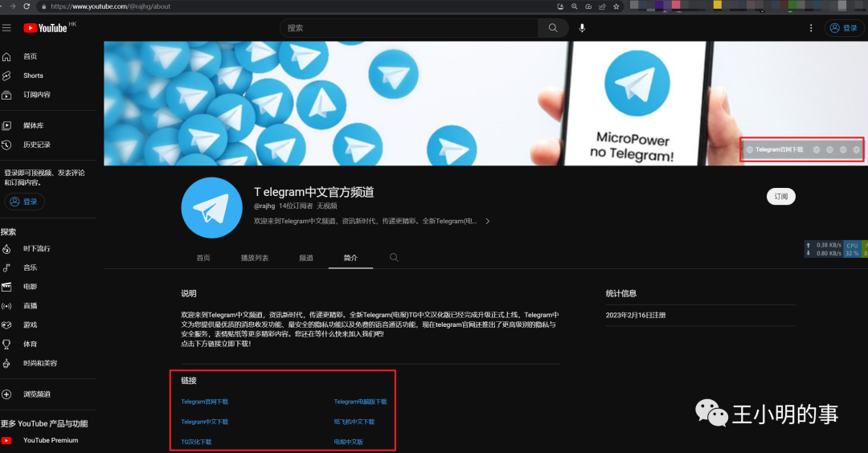Viewport: 868px width, 453px height.
Task: Open the Telegram中文下载 link
Action: [204, 422]
